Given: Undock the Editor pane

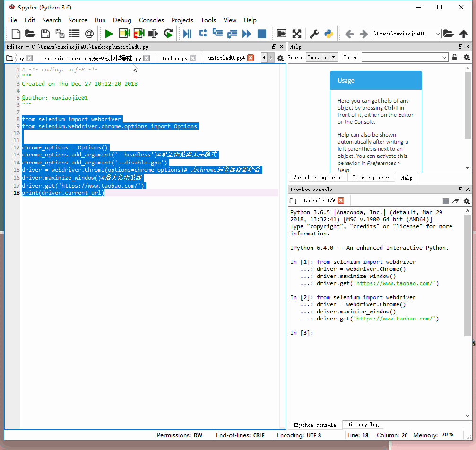Looking at the screenshot, I should (x=274, y=47).
